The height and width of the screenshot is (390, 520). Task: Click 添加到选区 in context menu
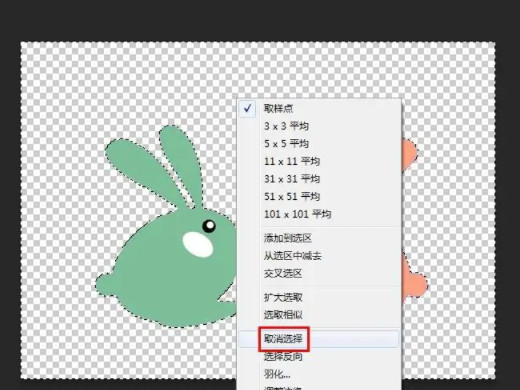point(319,238)
